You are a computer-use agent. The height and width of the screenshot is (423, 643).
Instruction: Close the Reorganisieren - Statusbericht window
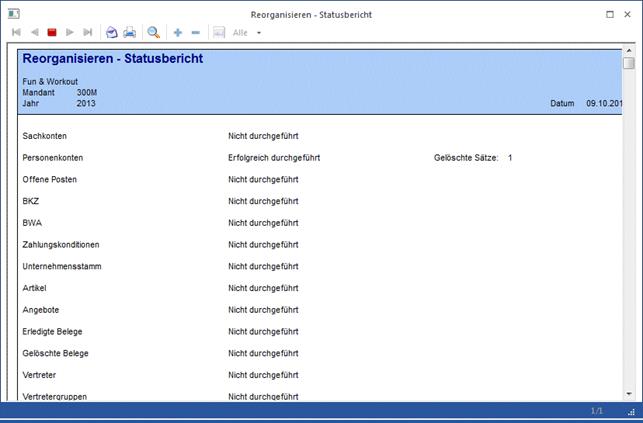click(x=629, y=14)
